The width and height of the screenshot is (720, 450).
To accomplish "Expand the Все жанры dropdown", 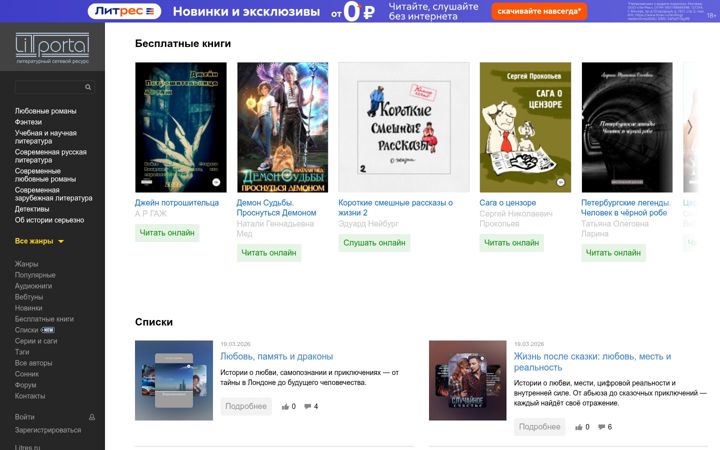I will tap(39, 241).
